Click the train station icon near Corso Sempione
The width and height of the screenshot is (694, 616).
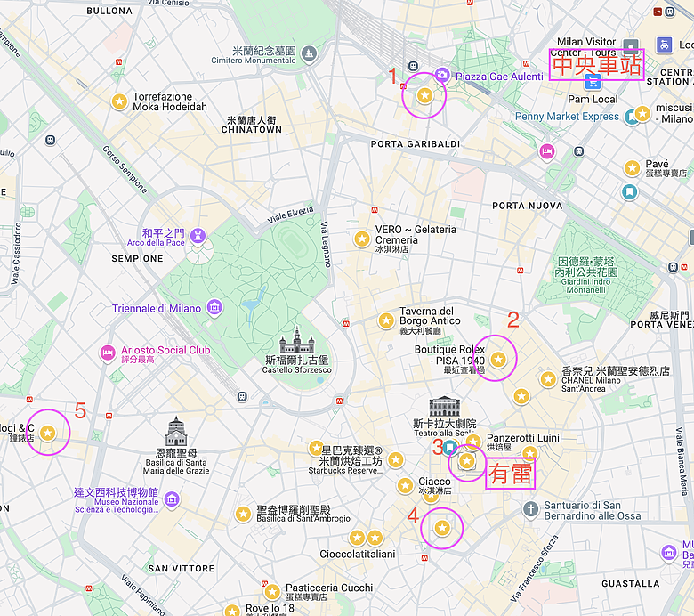(51, 140)
